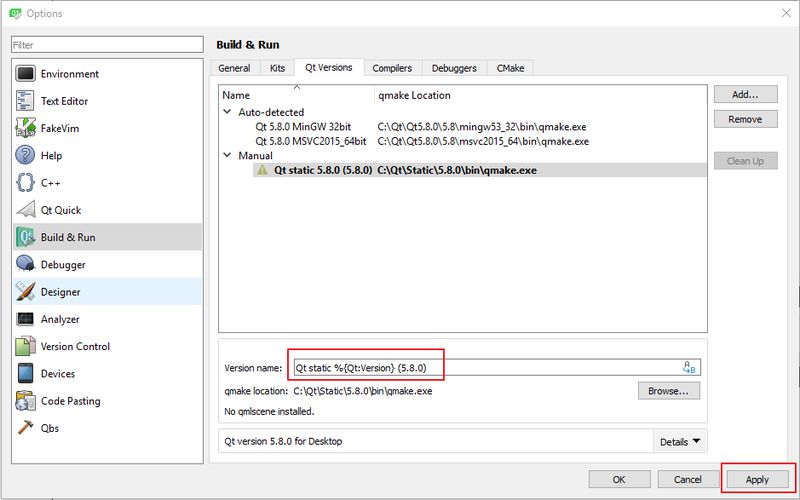Click Browse... for qmake location
Viewport: 800px width, 500px height.
coord(668,391)
